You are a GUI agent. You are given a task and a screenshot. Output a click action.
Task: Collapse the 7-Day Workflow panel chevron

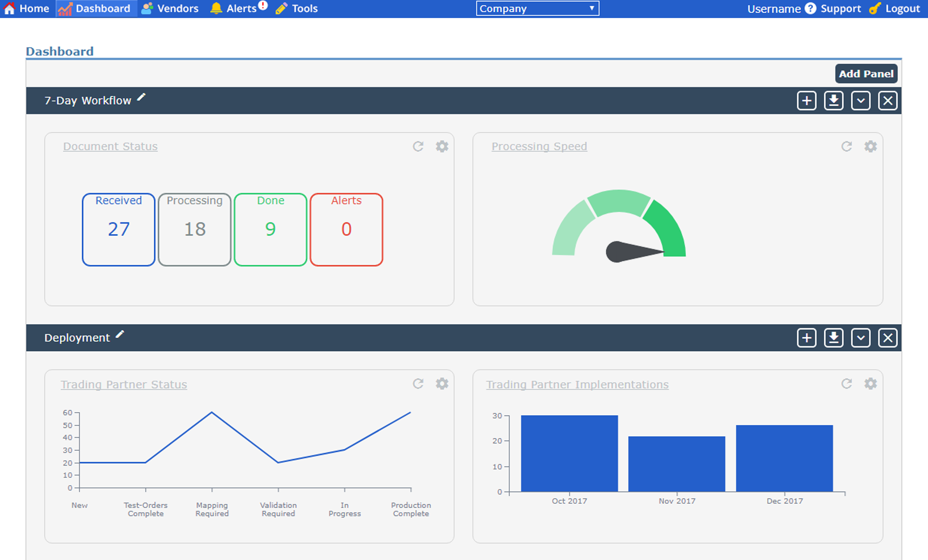click(x=860, y=101)
